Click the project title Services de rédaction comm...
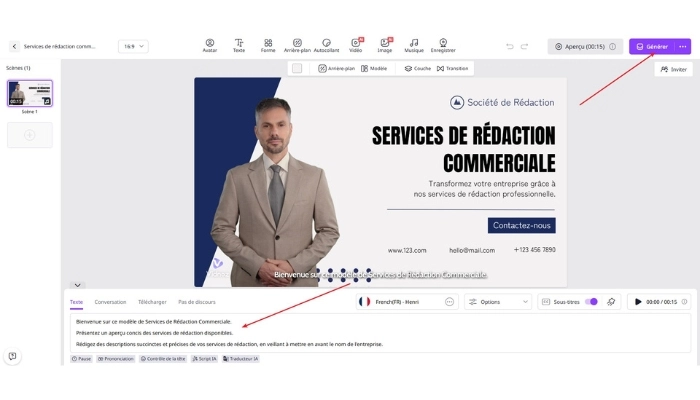Viewport: 700px width, 400px height. coord(59,46)
